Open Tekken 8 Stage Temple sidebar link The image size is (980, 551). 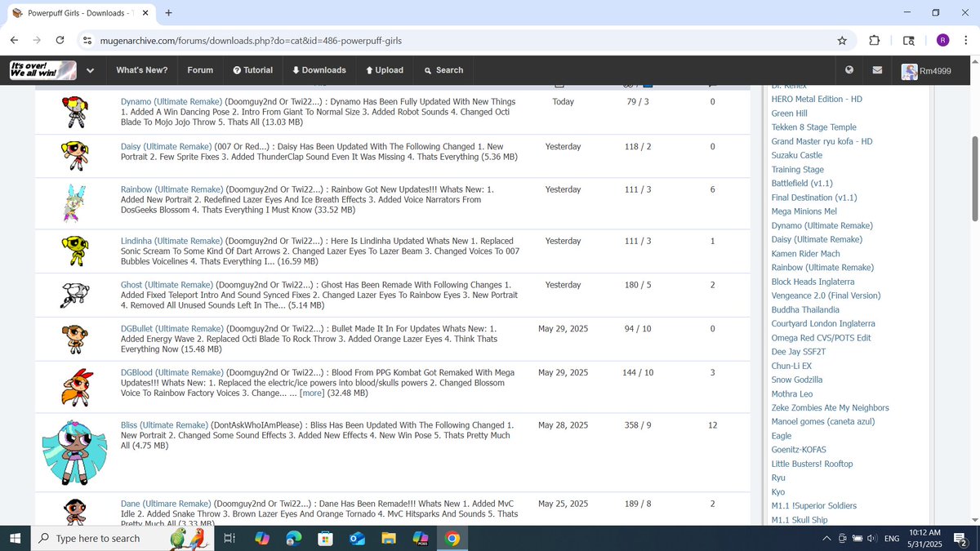[814, 127]
